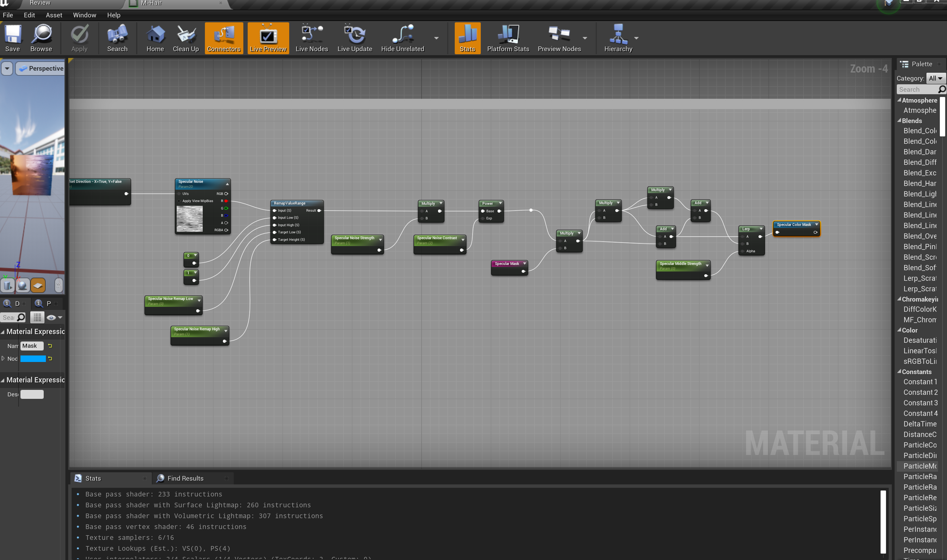Click the Preview Nodes toolbar icon

click(x=559, y=38)
